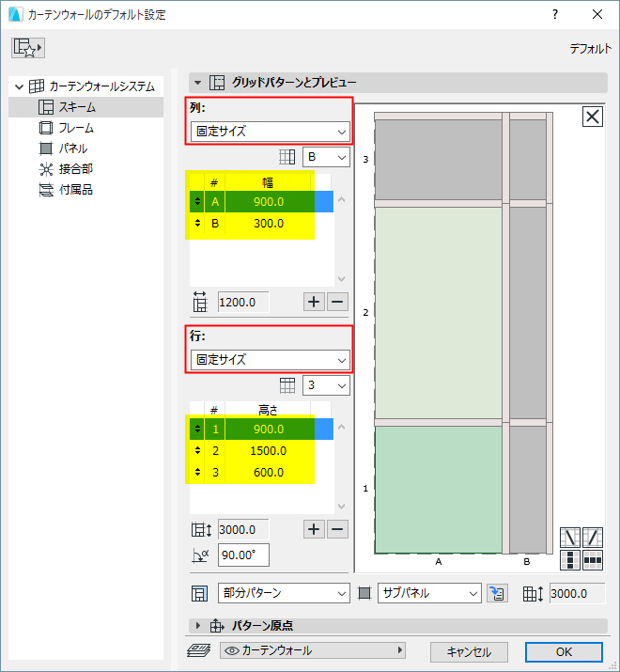Click the partial pattern icon beside 部分パターン
This screenshot has width=620, height=672.
[x=200, y=594]
